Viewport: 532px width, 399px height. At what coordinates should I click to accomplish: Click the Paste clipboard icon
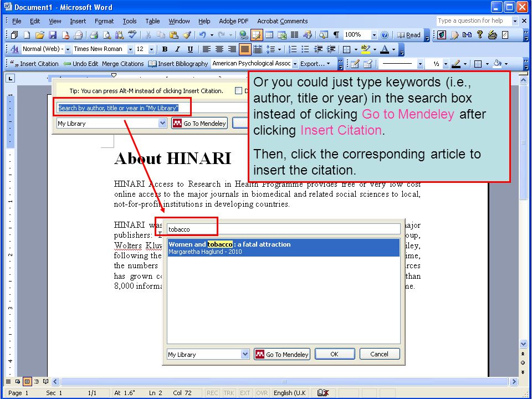173,35
